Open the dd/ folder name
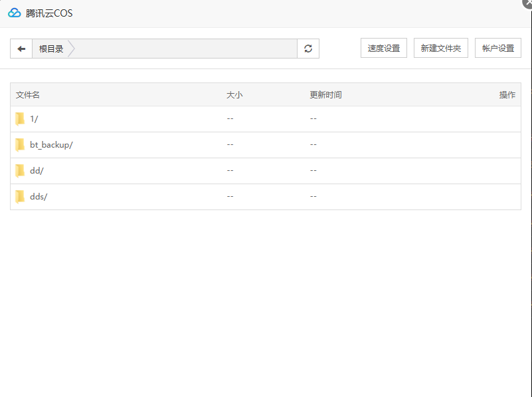The width and height of the screenshot is (532, 397). pyautogui.click(x=37, y=171)
